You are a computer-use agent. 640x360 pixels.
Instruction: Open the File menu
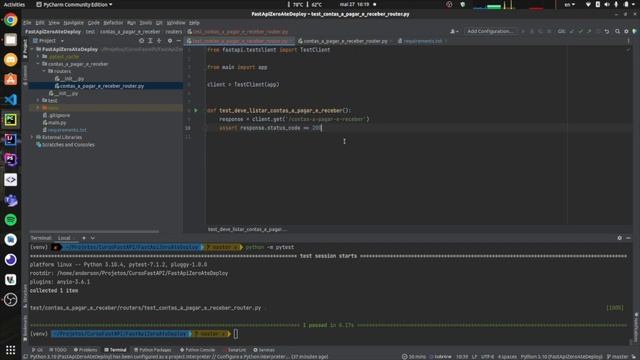click(27, 23)
